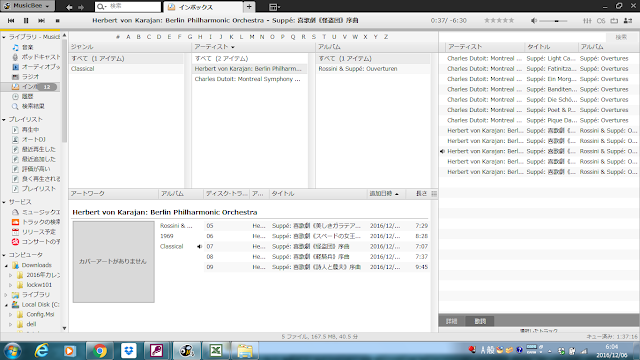640x360 pixels.
Task: Select Rossini & Suppé: Ouverturen album
Action: [373, 69]
